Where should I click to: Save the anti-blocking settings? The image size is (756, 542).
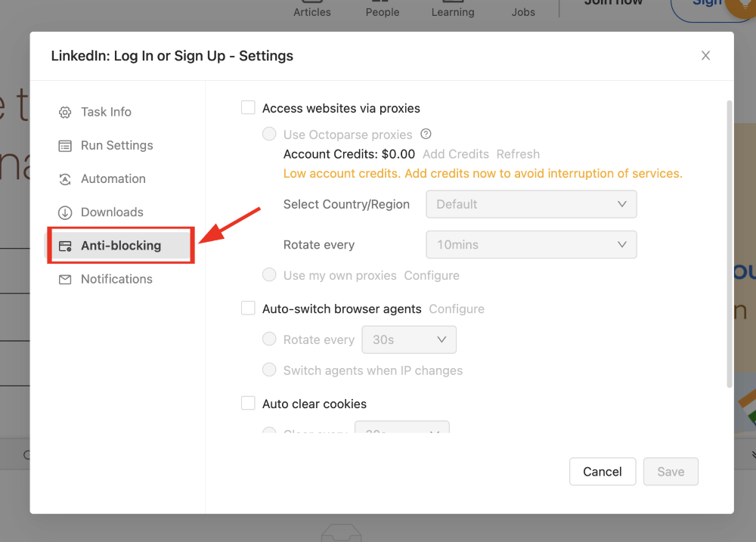tap(671, 471)
